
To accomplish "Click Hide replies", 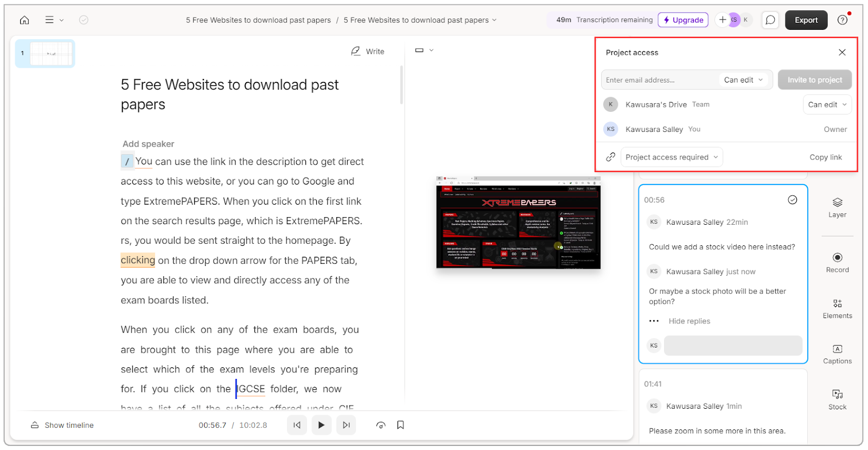I will [690, 321].
